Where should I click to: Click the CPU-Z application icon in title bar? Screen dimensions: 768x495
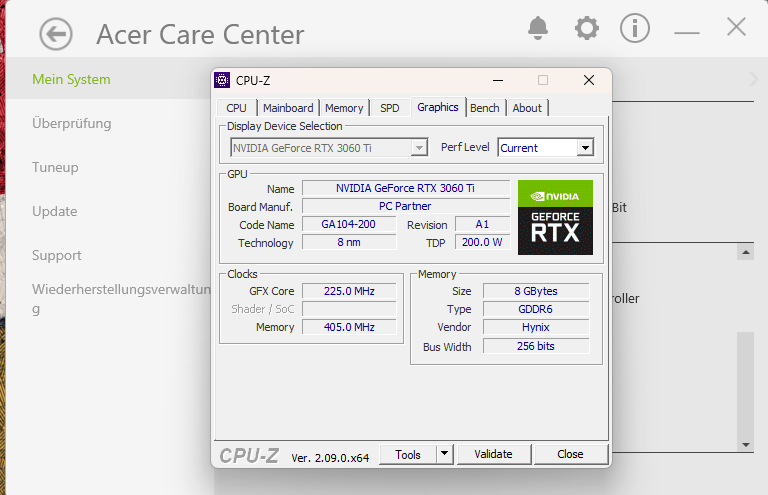[x=222, y=80]
